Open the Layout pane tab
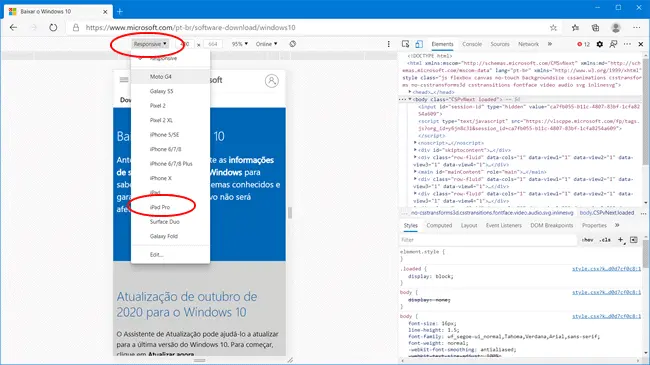650x365 pixels. 469,226
